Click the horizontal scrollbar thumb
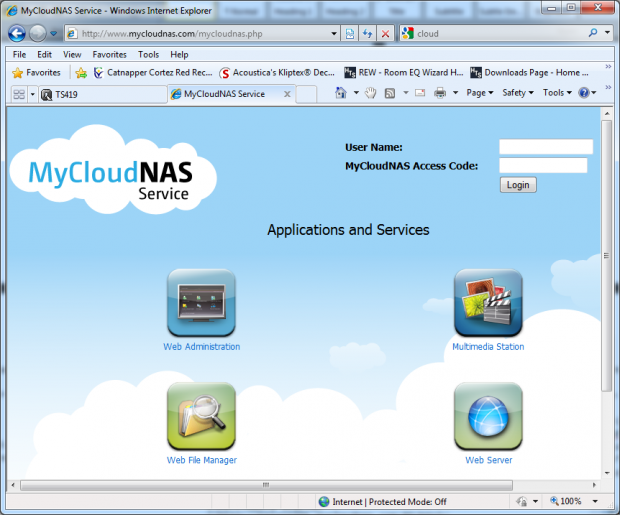The height and width of the screenshot is (515, 620). point(266,485)
